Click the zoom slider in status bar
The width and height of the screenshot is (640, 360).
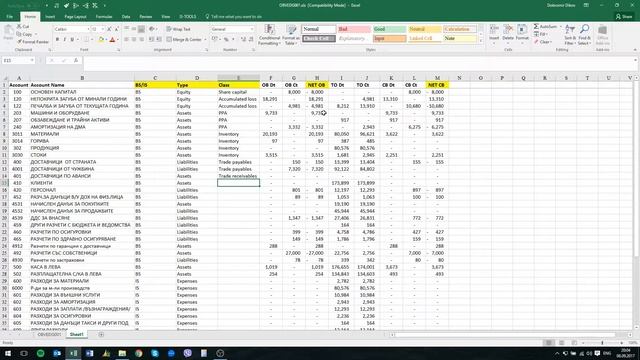(x=602, y=343)
